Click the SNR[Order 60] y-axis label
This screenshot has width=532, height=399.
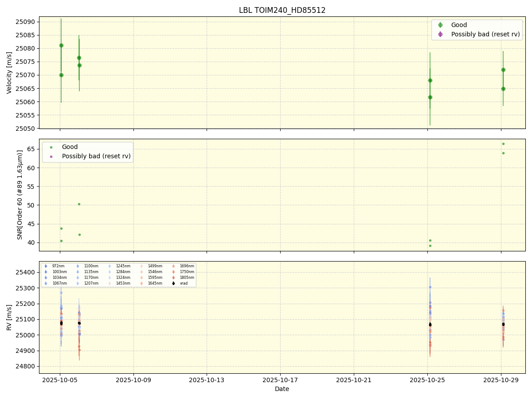coord(20,195)
